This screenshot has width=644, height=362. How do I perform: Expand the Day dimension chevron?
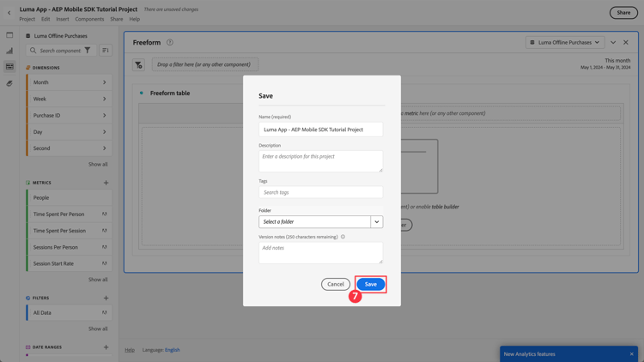tap(104, 132)
